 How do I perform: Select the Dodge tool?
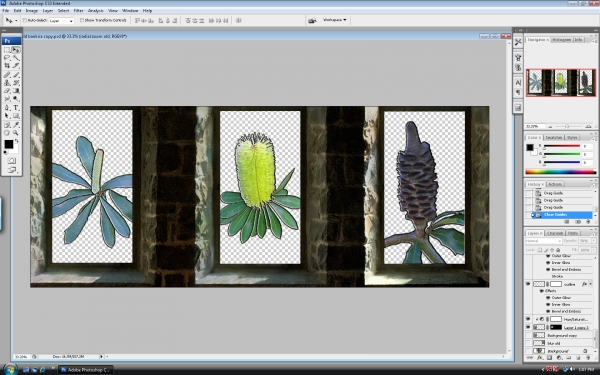coord(16,99)
